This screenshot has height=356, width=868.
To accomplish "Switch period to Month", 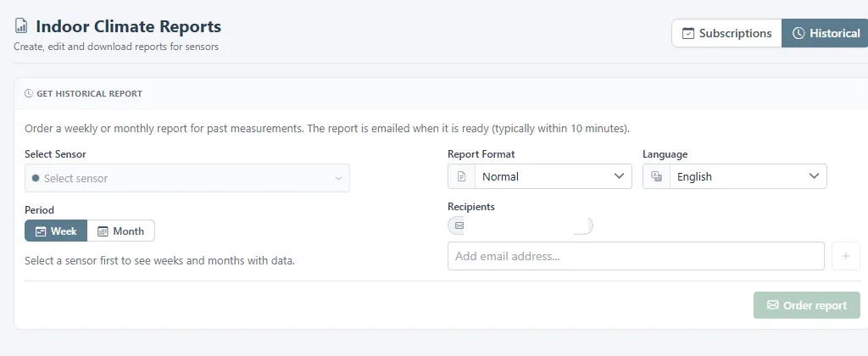I will click(x=120, y=231).
